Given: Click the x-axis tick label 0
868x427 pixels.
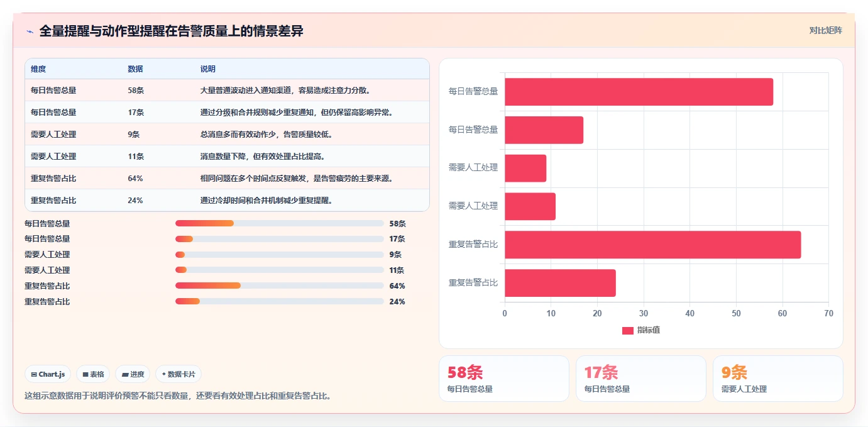Looking at the screenshot, I should click(x=504, y=313).
